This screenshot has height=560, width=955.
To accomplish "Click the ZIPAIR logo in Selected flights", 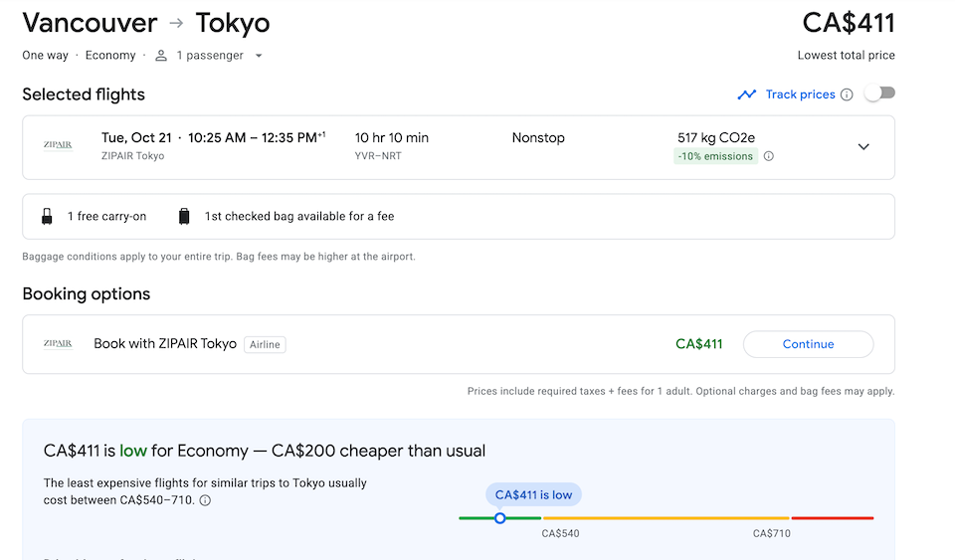I will coord(58,145).
